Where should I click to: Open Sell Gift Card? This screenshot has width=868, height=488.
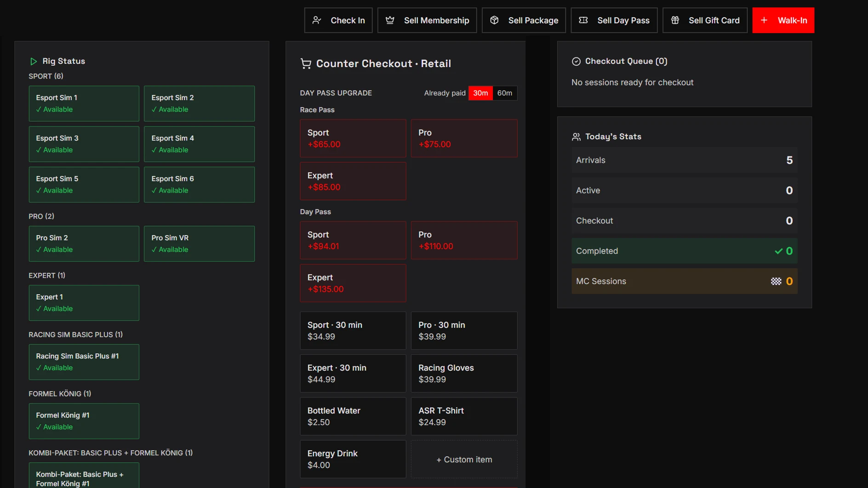tap(705, 20)
